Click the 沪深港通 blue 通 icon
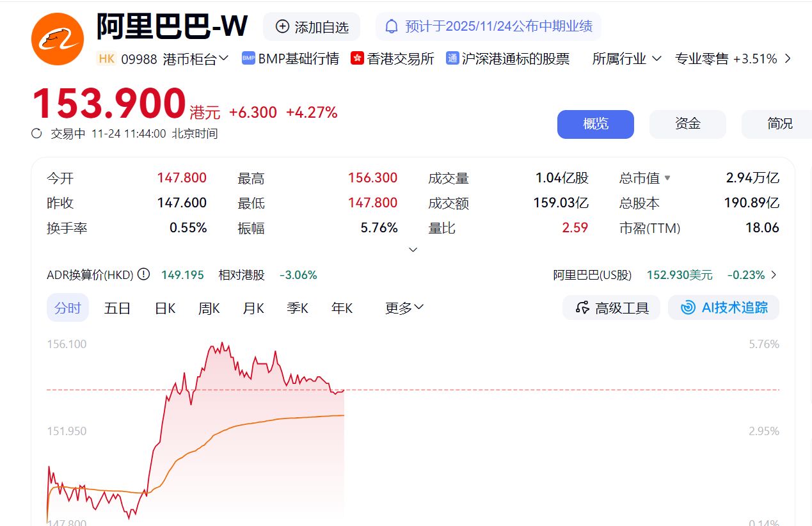This screenshot has width=812, height=526. click(x=452, y=59)
